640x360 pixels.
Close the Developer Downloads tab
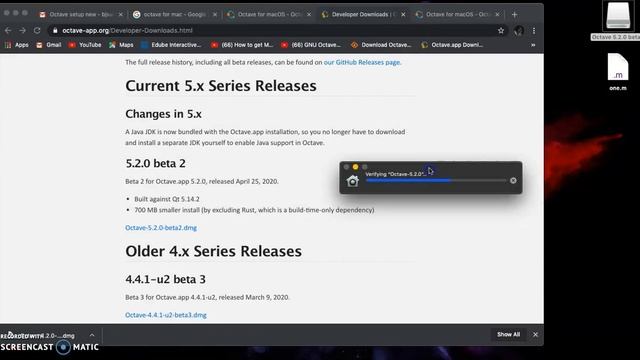pos(403,14)
